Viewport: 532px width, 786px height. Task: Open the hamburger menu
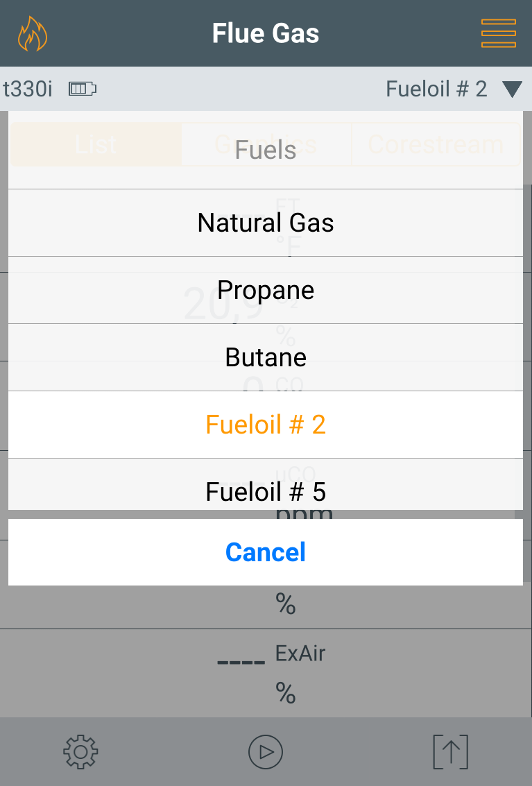498,33
